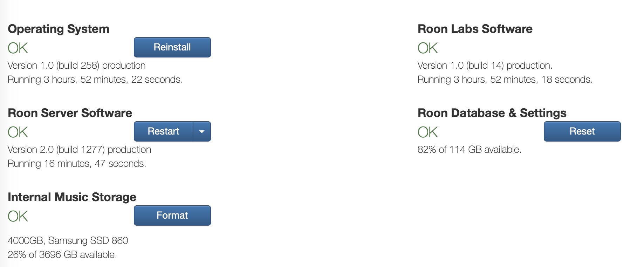Click the Format button under Internal Music Storage
Viewport: 644px width, 267px height.
(172, 215)
